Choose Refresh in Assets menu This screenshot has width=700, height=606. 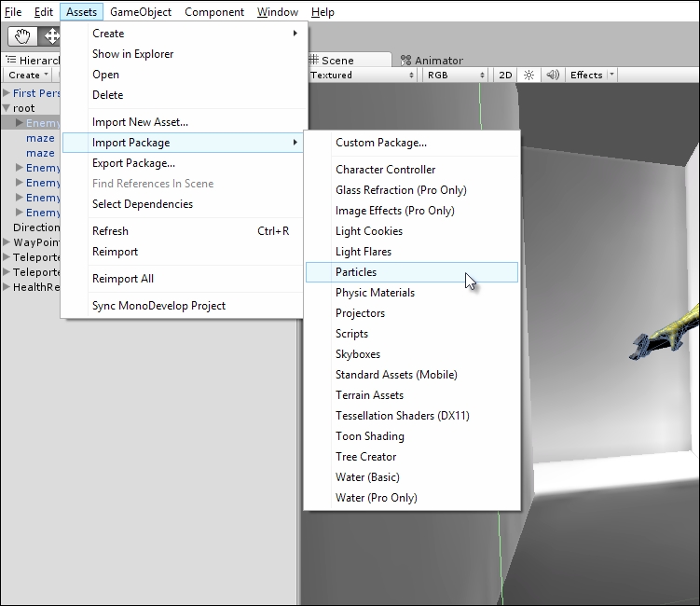184,231
